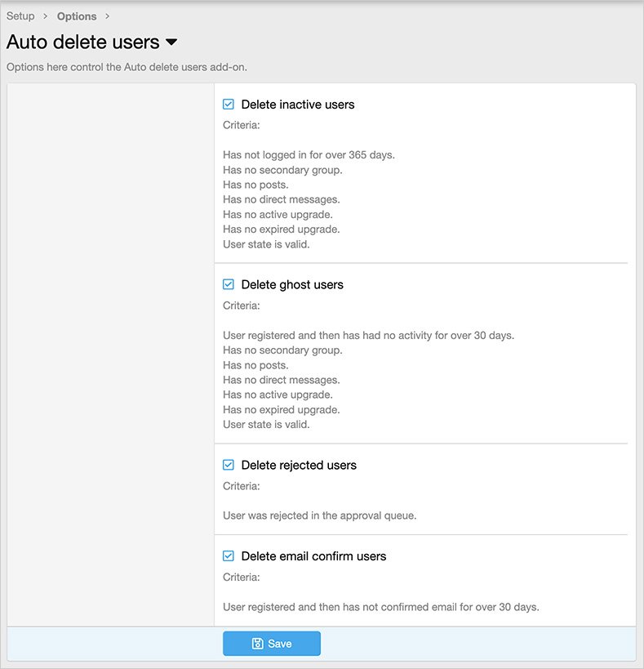Screen dimensions: 644x669
Task: Click the 'Delete ghost users' label text
Action: [x=292, y=285]
